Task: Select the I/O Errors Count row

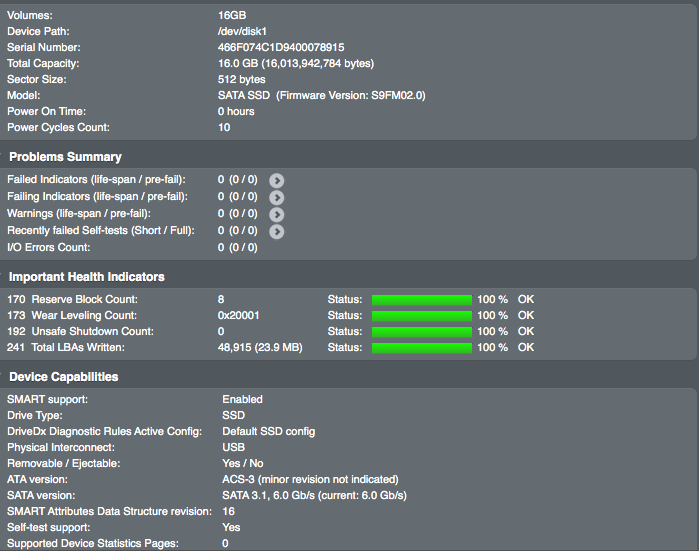Action: [49, 247]
